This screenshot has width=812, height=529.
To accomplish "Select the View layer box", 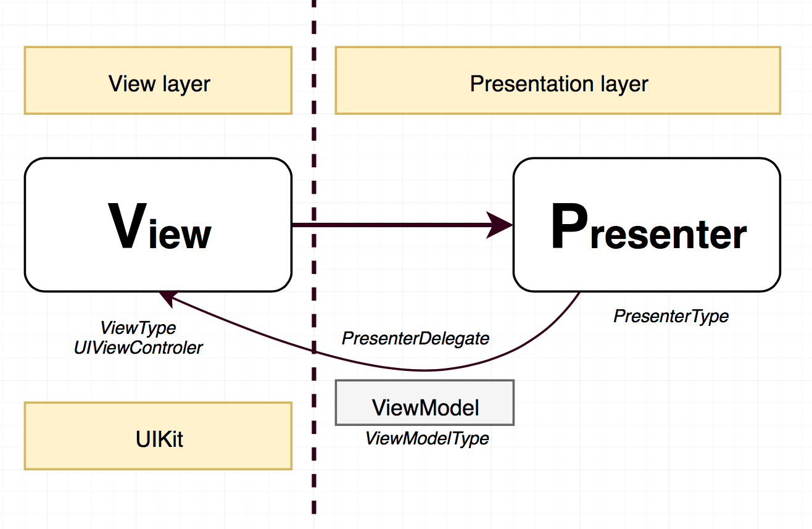I will [x=158, y=80].
